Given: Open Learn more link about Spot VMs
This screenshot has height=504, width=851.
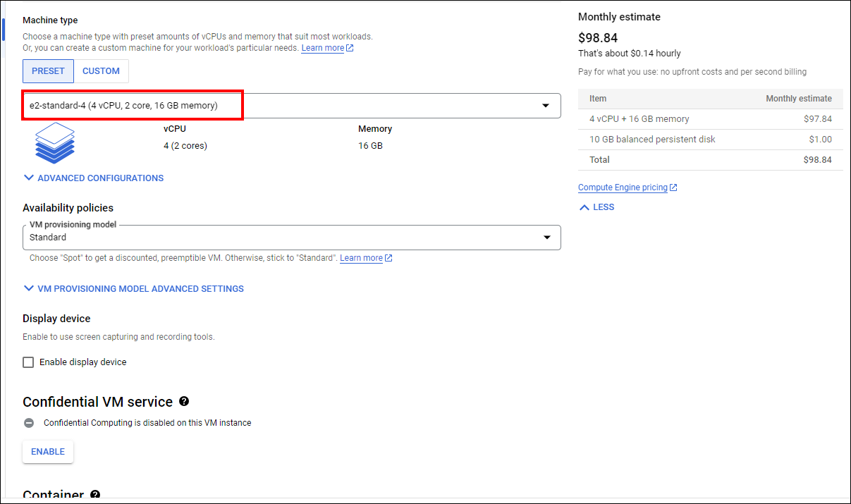Looking at the screenshot, I should 361,258.
